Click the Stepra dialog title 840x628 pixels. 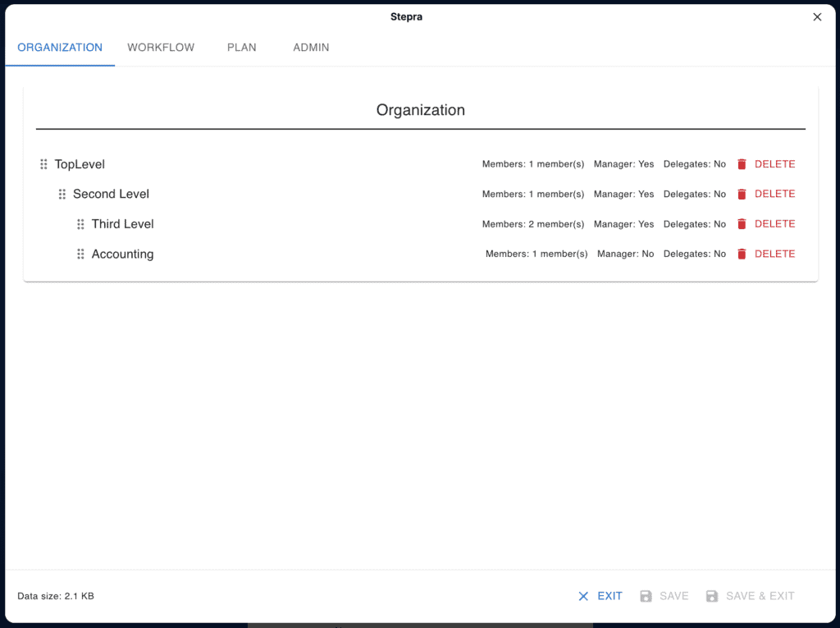point(406,17)
